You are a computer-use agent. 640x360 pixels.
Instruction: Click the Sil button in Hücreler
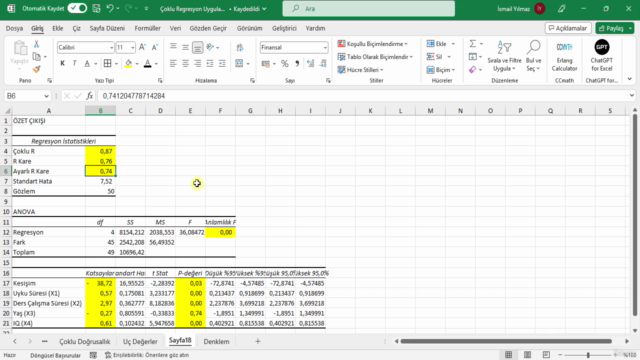[438, 57]
